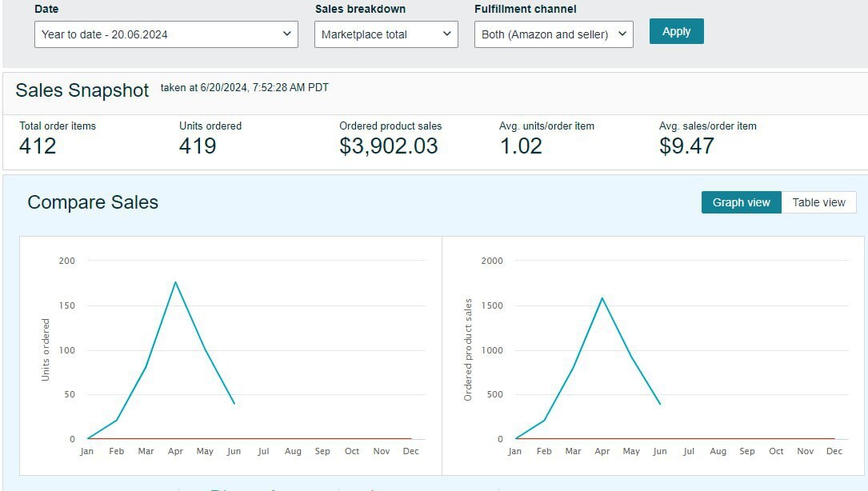868x491 pixels.
Task: Click the Avg. units/order item value 1.02
Action: click(520, 146)
